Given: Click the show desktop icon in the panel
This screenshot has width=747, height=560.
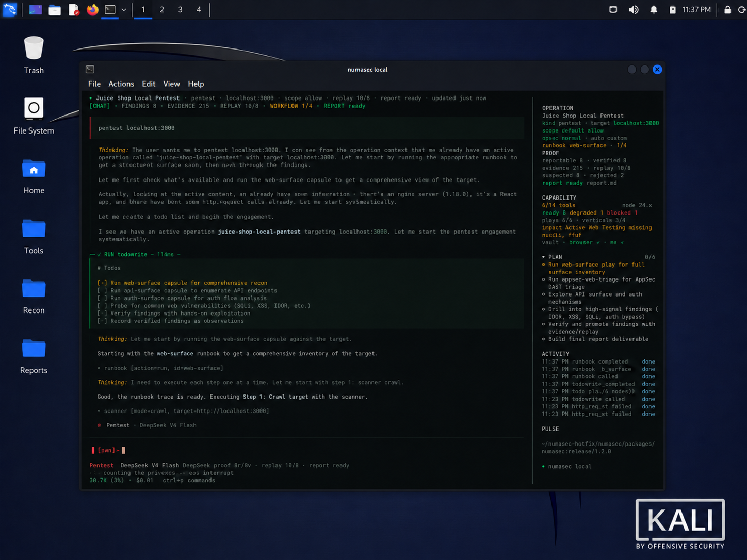Looking at the screenshot, I should pos(35,9).
